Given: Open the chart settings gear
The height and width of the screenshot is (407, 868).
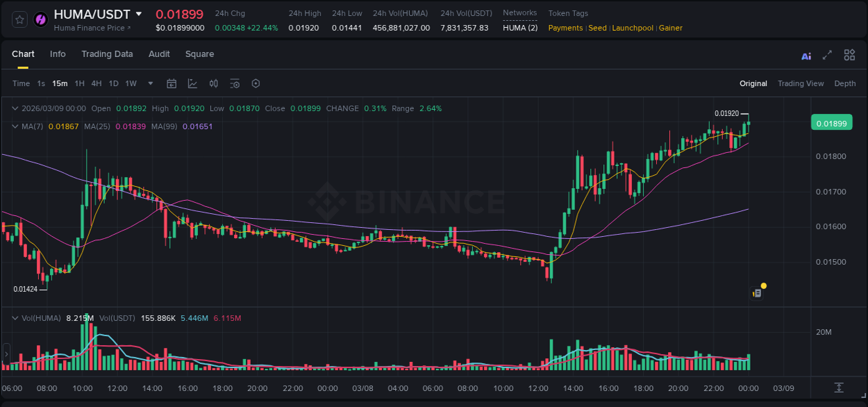Looking at the screenshot, I should tap(256, 83).
